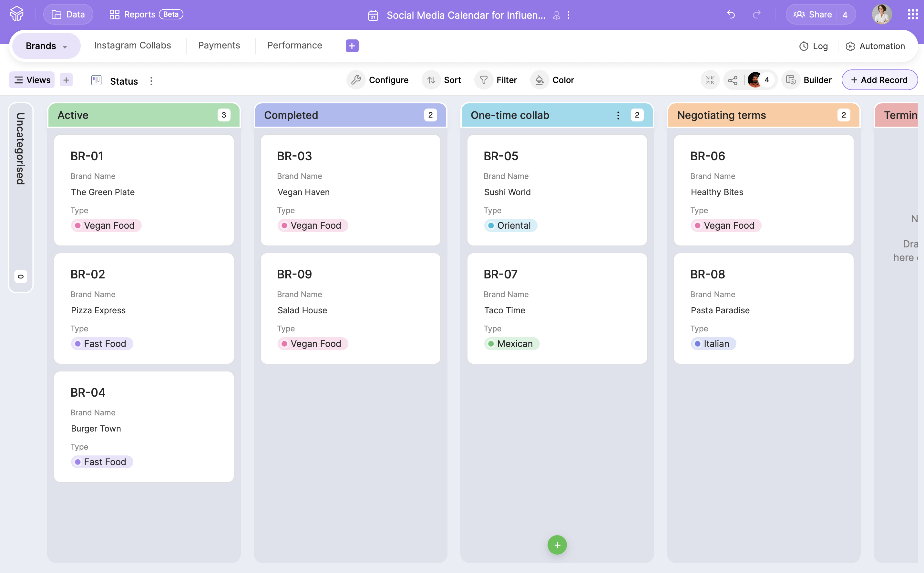Viewport: 924px width, 573px height.
Task: Click Burger Town brand name
Action: [96, 429]
